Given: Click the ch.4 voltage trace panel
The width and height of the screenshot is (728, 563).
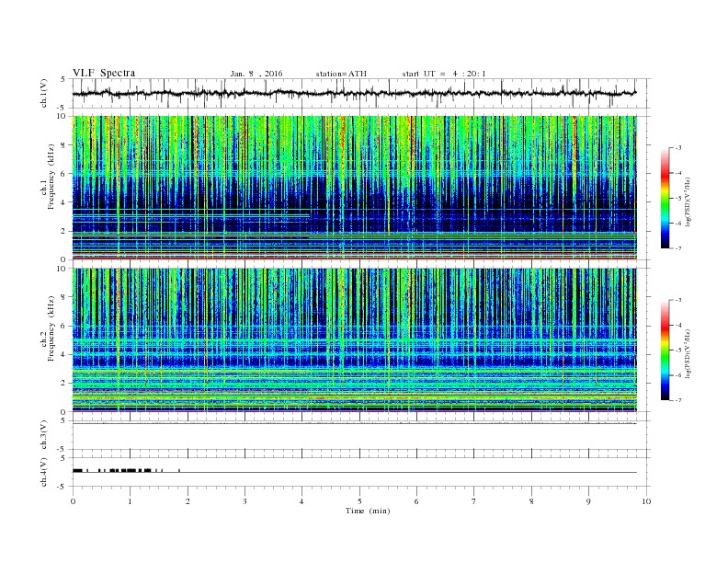Looking at the screenshot, I should tap(360, 472).
